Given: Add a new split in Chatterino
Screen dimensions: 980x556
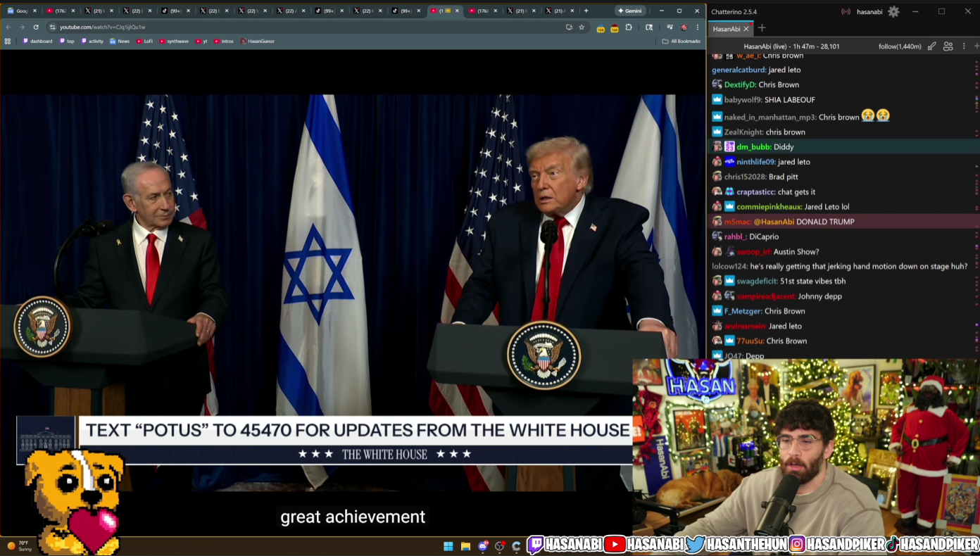Looking at the screenshot, I should coord(976,46).
